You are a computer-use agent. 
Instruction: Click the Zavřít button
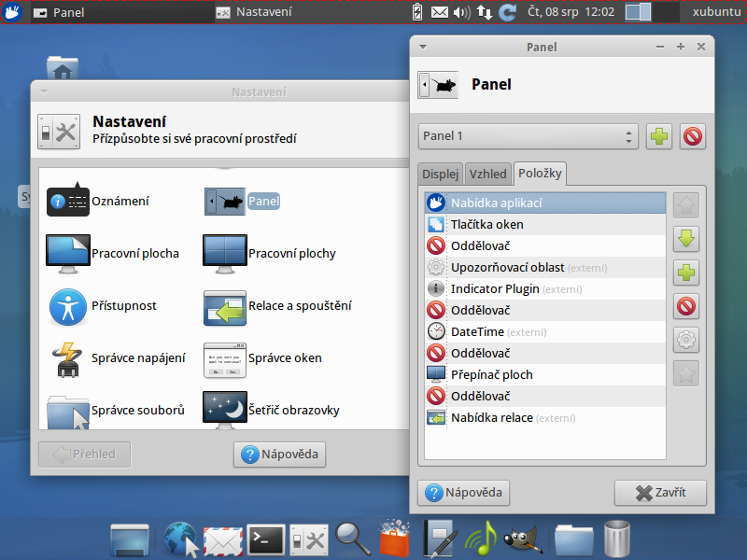click(660, 493)
